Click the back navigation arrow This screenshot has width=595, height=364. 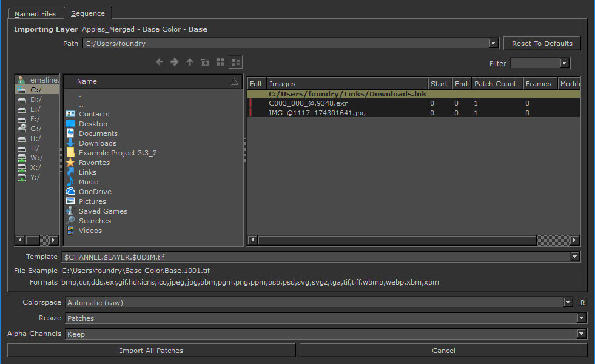pyautogui.click(x=160, y=62)
